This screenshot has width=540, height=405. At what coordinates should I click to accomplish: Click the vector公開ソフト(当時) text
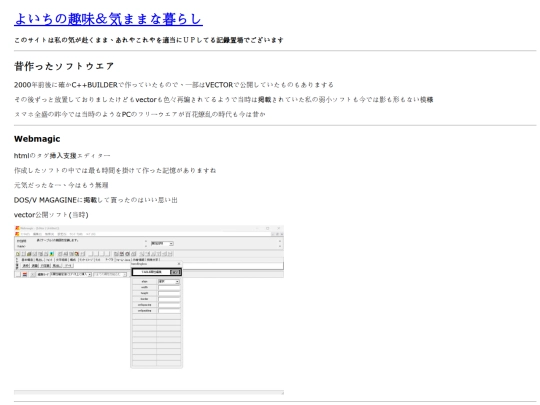pyautogui.click(x=51, y=215)
